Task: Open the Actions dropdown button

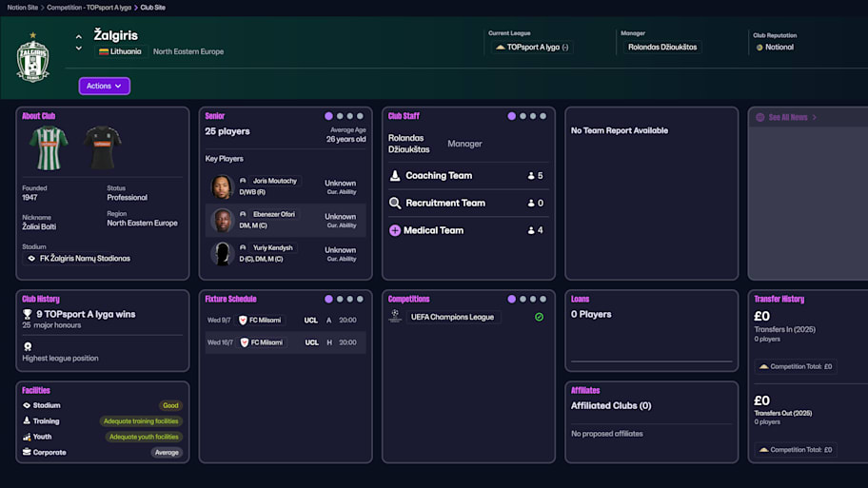Action: click(x=104, y=86)
